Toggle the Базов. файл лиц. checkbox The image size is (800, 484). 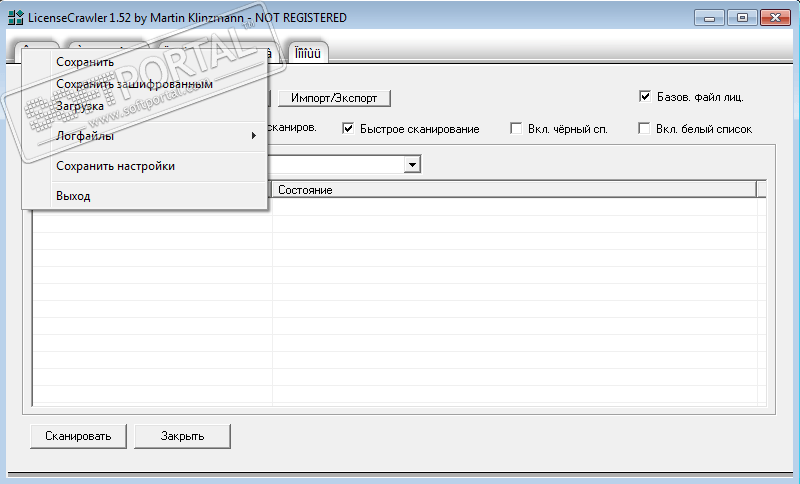coord(645,96)
